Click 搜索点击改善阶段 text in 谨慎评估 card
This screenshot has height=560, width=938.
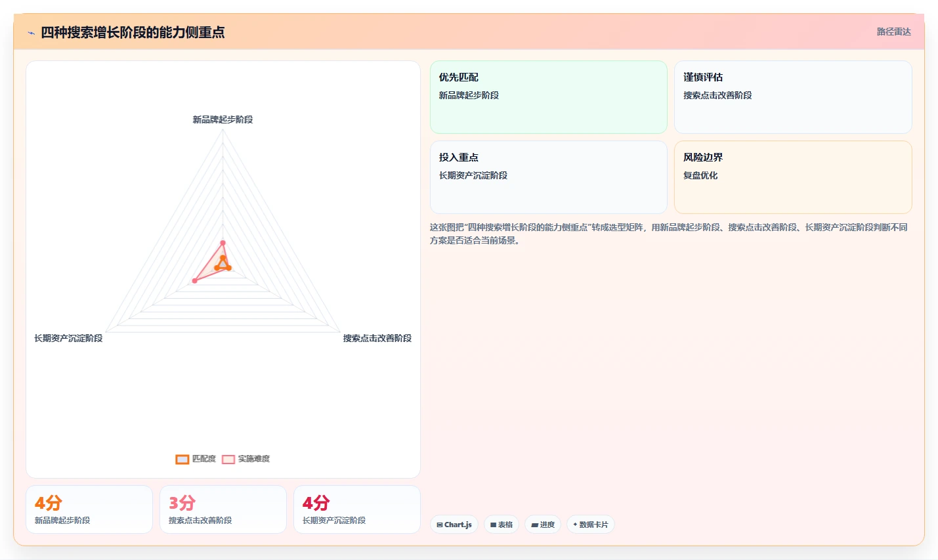(x=717, y=95)
